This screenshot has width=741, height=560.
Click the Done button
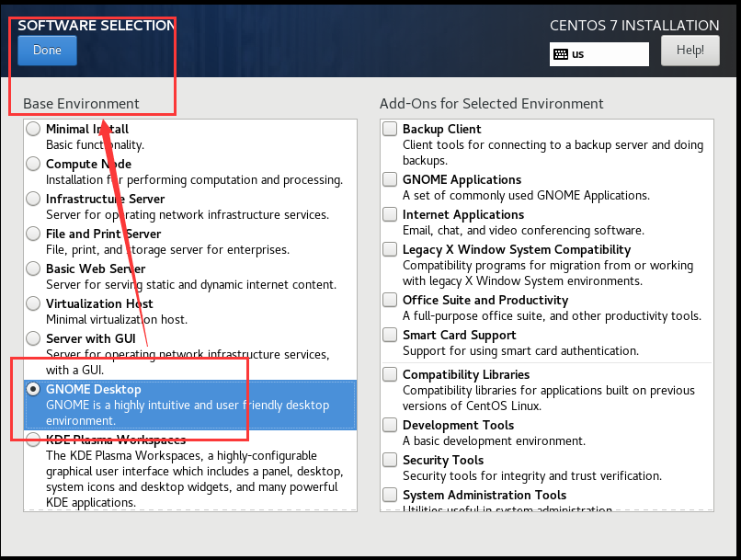click(47, 51)
